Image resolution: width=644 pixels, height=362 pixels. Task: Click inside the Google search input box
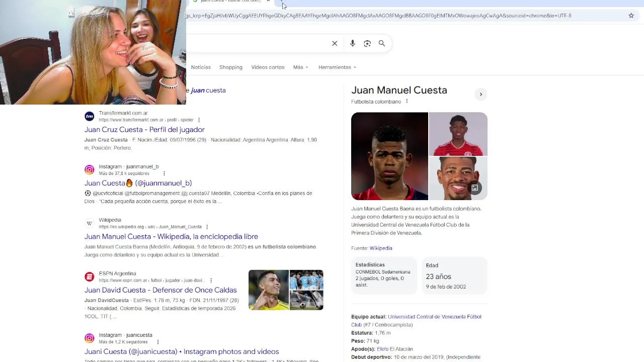257,43
